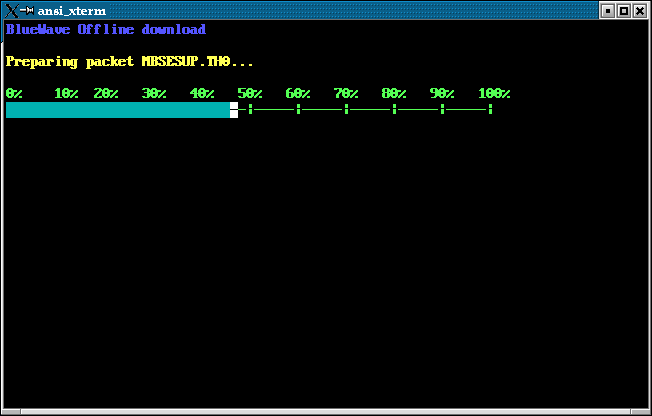Click the ansi_xterm title text
Viewport: 652px width, 416px height.
[x=72, y=11]
